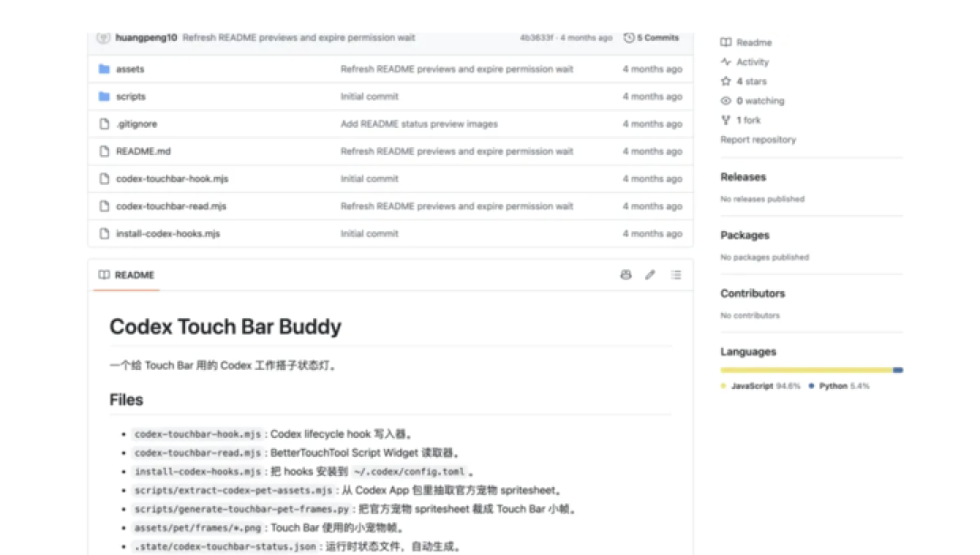The height and width of the screenshot is (555, 980).
Task: Open the scripts folder
Action: (131, 96)
